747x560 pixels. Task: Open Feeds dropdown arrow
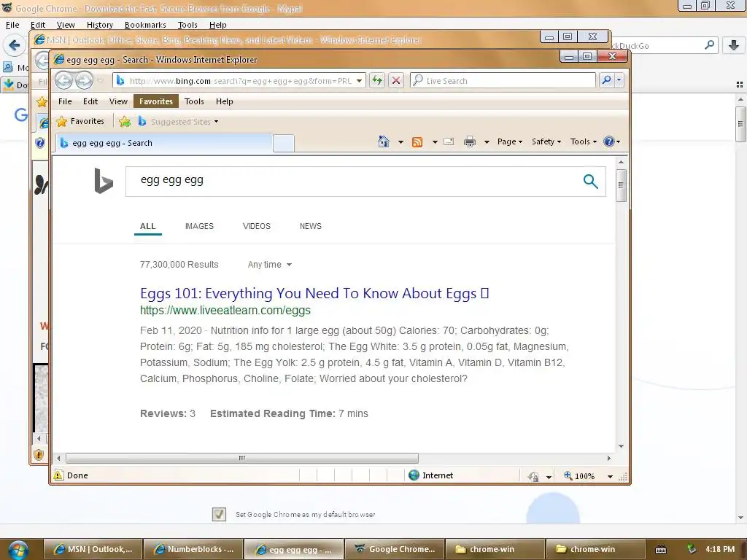pos(435,142)
